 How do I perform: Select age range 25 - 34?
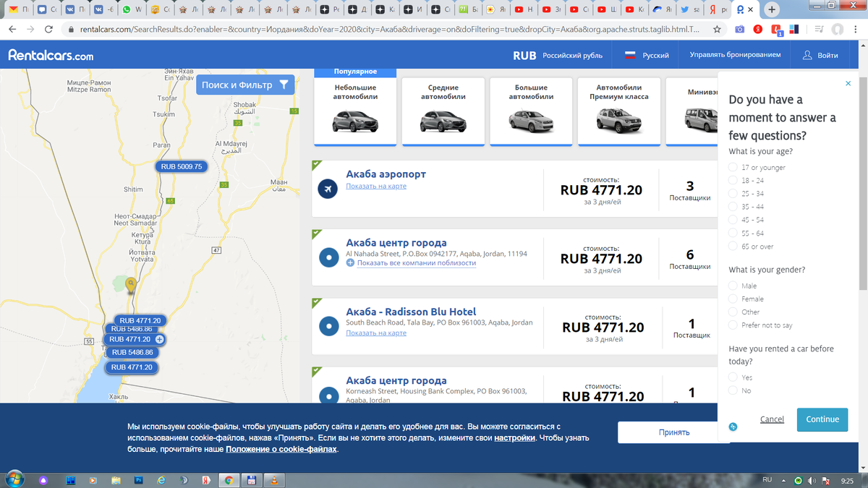point(733,193)
